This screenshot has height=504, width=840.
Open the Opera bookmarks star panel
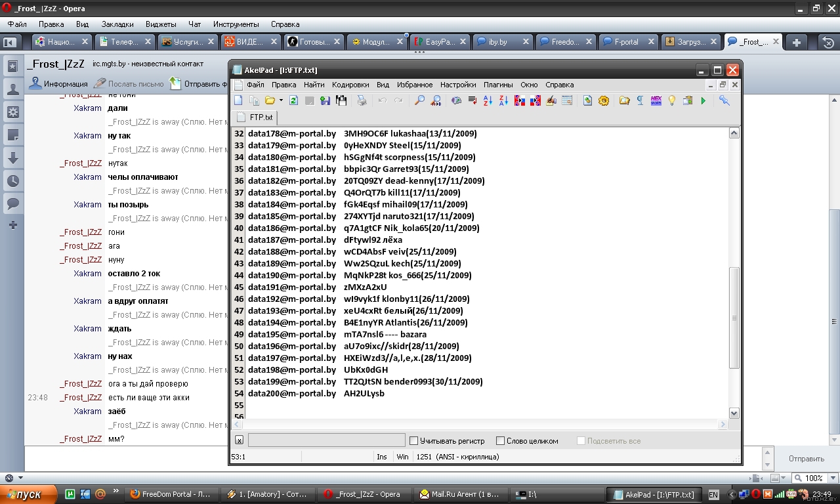coord(12,66)
